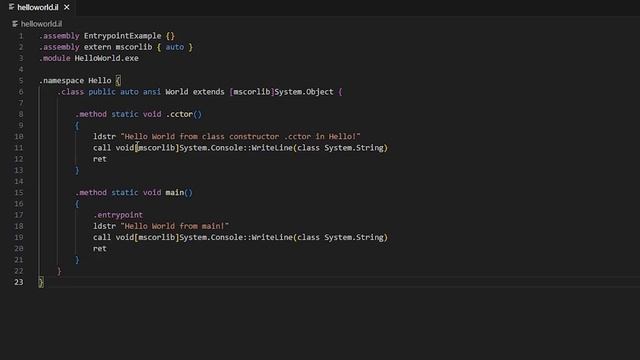Click "WriteLine" on line 11

(x=272, y=148)
